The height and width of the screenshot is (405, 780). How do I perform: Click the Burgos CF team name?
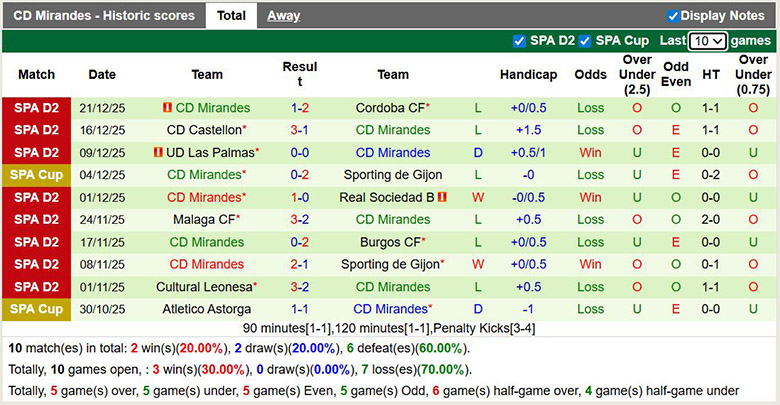[390, 242]
